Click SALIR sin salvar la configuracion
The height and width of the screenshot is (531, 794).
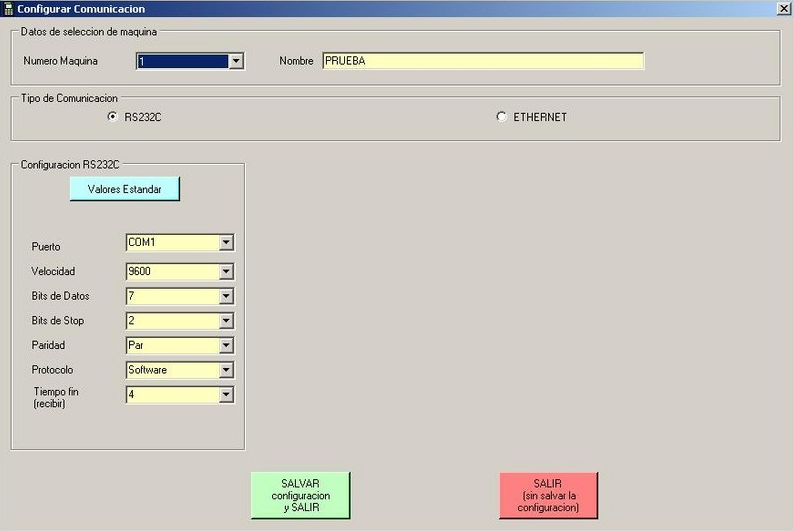(x=548, y=496)
